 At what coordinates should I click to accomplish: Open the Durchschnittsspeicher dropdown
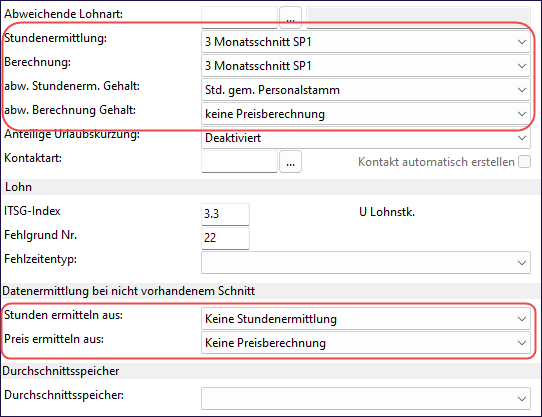[366, 398]
